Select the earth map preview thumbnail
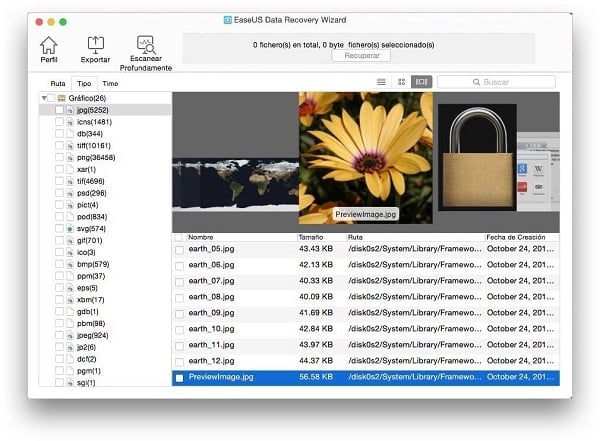 [235, 185]
